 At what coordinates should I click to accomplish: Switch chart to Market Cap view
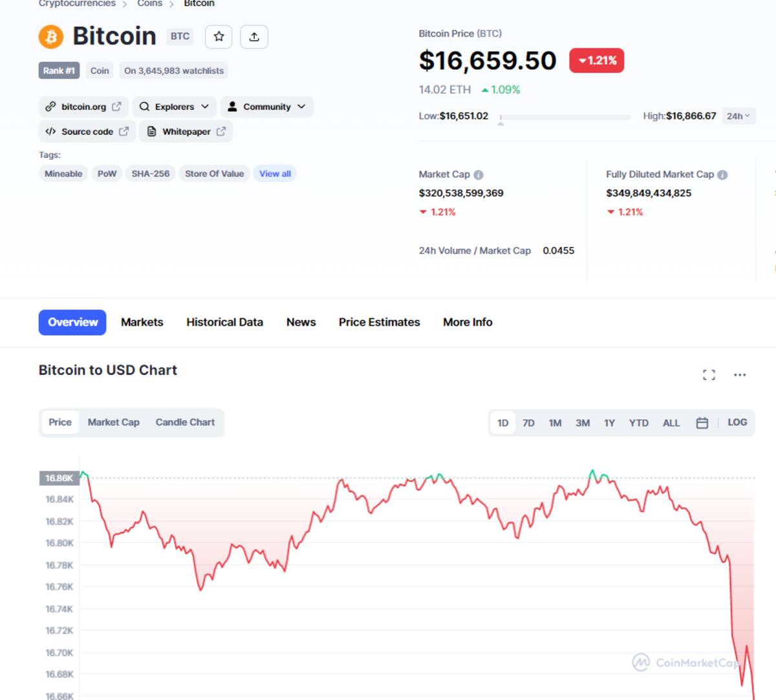pos(114,422)
